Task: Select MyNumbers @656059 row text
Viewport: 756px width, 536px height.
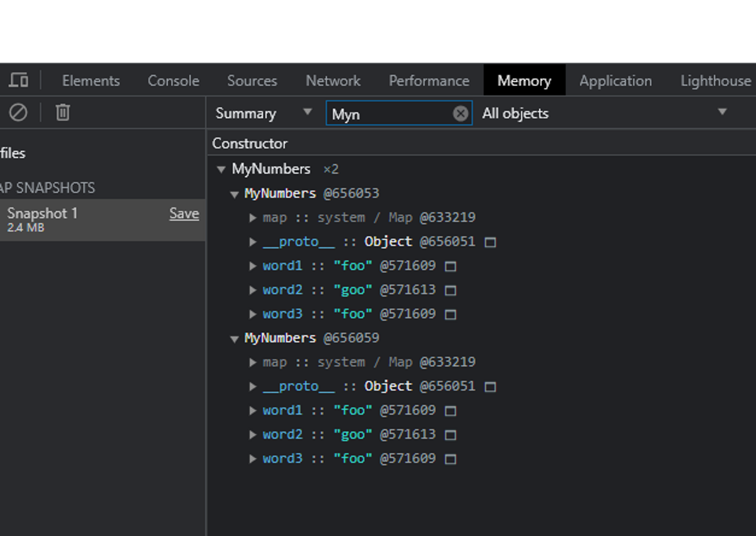Action: click(311, 338)
